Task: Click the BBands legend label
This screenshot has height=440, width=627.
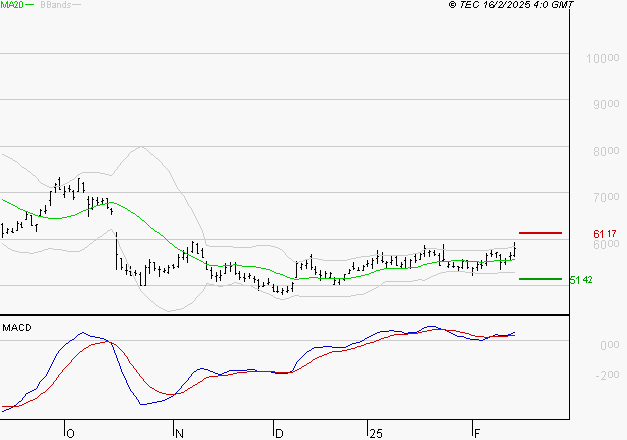Action: click(56, 5)
